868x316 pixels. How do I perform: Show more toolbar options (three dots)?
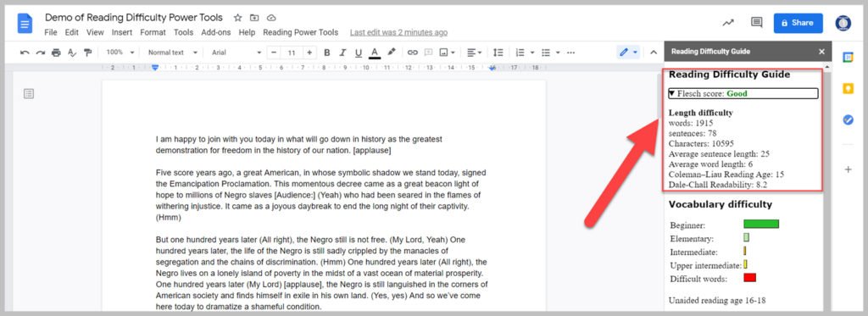tap(571, 53)
